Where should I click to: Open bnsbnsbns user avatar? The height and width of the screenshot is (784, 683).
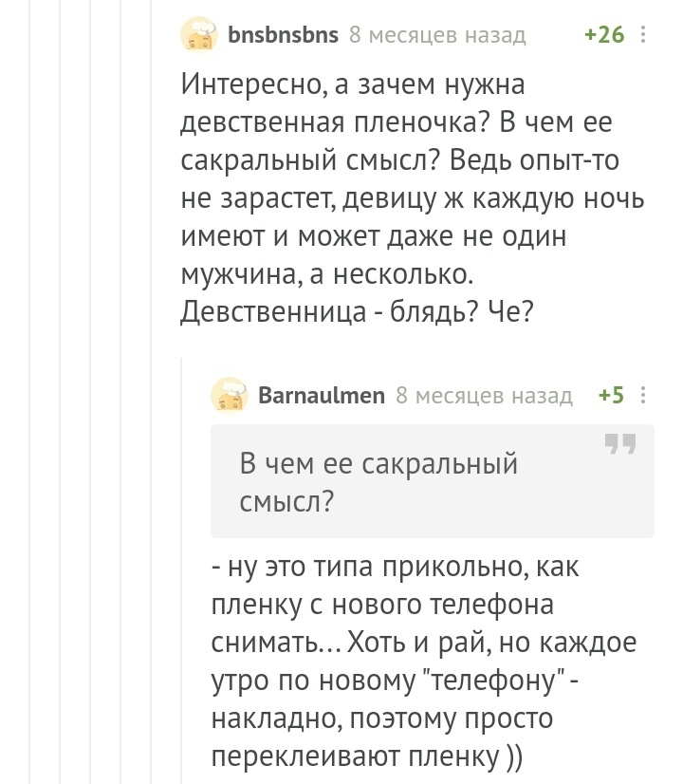pos(199,37)
